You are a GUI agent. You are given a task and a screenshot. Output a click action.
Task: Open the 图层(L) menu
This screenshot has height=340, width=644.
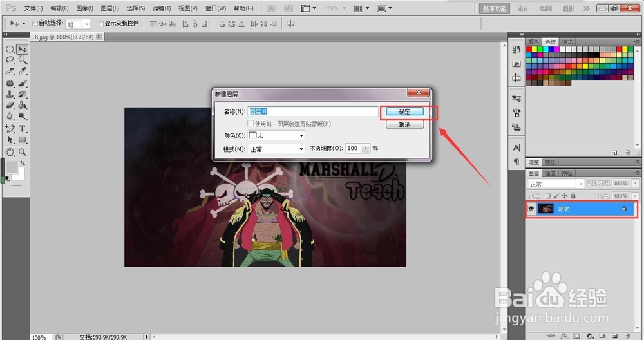[x=109, y=8]
